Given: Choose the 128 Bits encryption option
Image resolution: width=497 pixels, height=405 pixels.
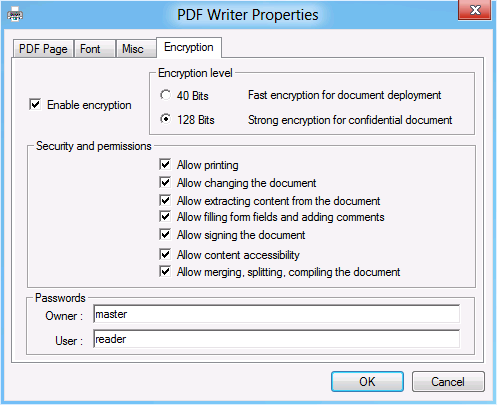Looking at the screenshot, I should [165, 119].
